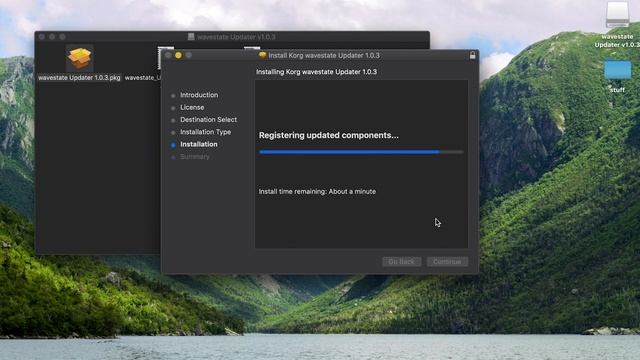Click the Installing Korg wavestate Updater 1.0.3 heading
The width and height of the screenshot is (640, 360).
(316, 72)
